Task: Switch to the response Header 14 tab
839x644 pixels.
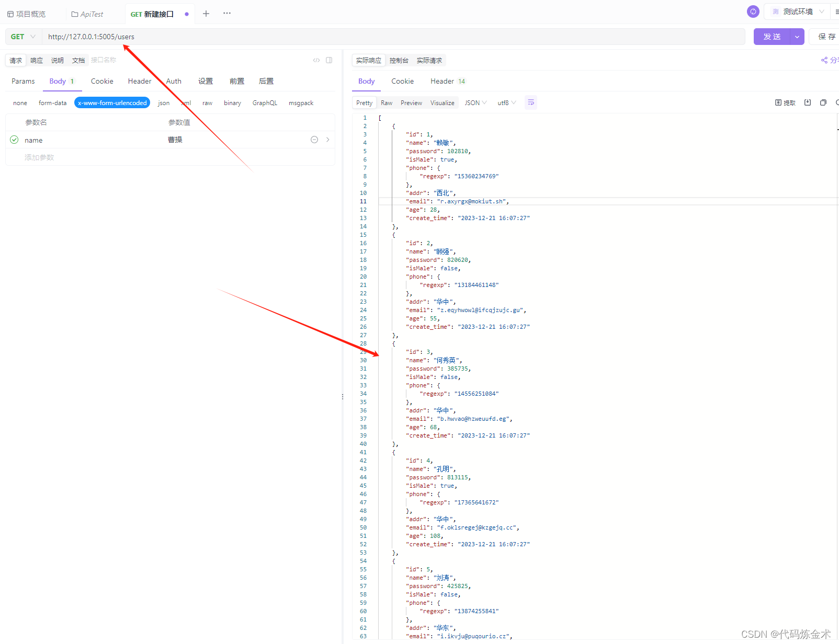Action: pos(448,81)
